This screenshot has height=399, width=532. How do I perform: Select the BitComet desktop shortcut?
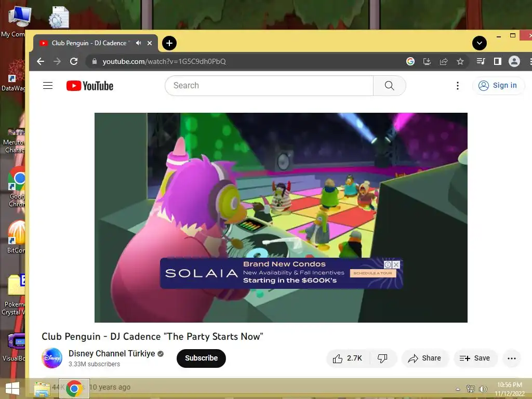15,237
